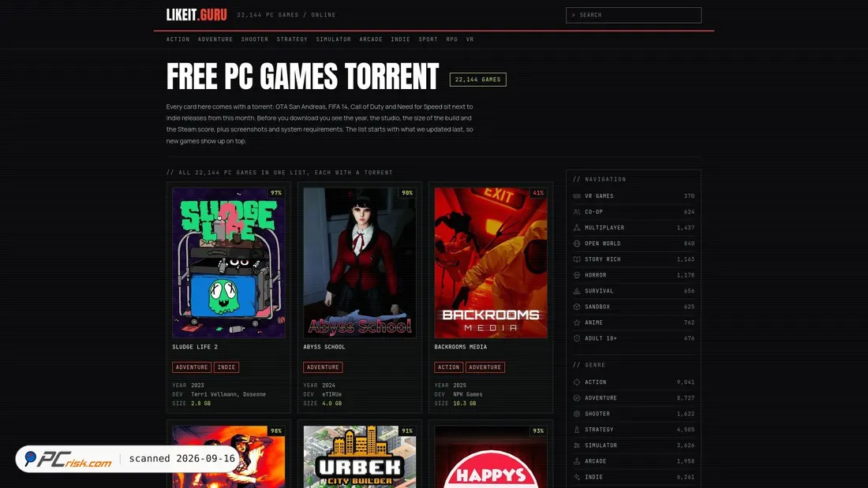Focus the Search input field
This screenshot has width=868, height=488.
634,15
